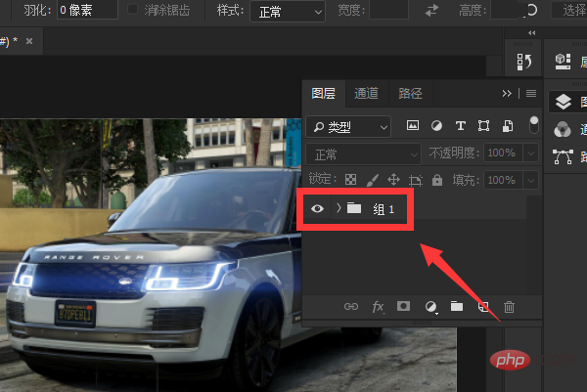Create a new layer icon

483,307
